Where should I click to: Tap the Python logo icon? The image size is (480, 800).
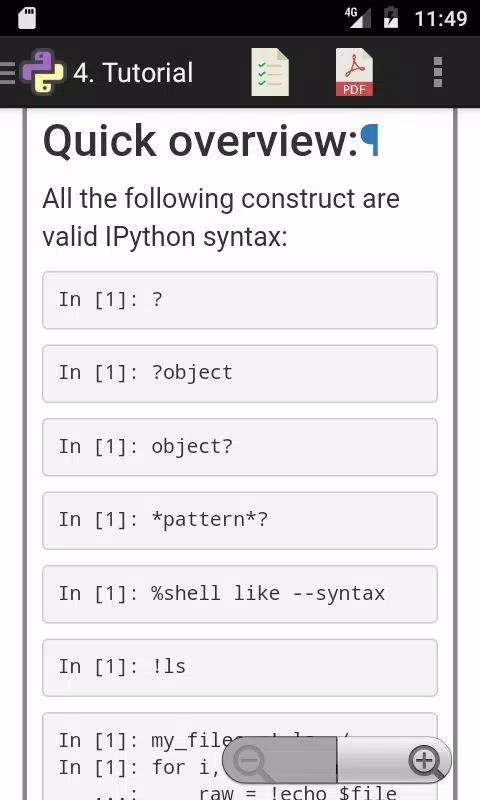click(x=43, y=72)
